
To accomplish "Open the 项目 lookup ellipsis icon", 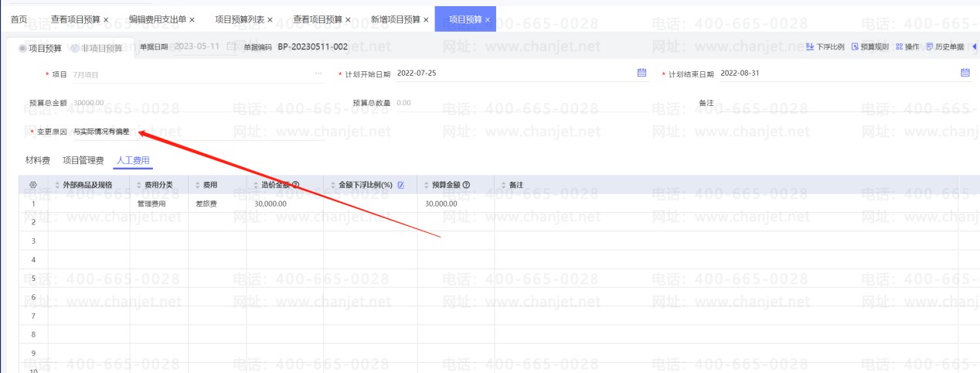I will (318, 74).
